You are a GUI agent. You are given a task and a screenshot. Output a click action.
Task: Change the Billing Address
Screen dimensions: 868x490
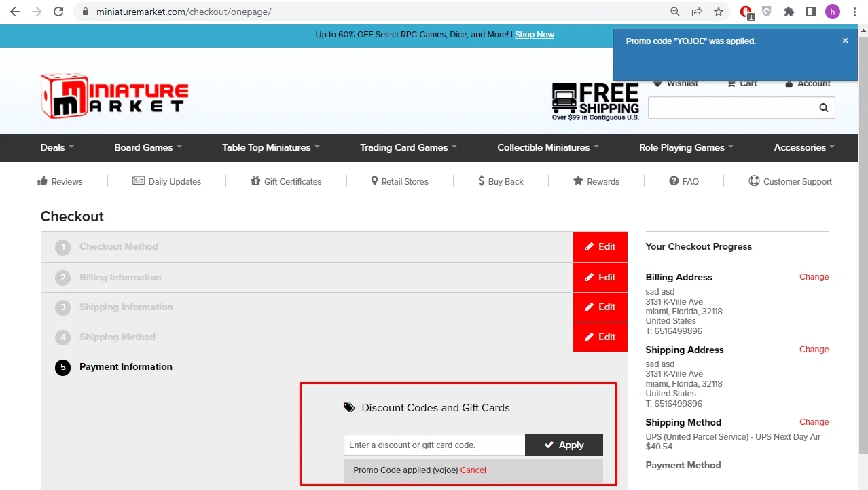click(x=814, y=277)
